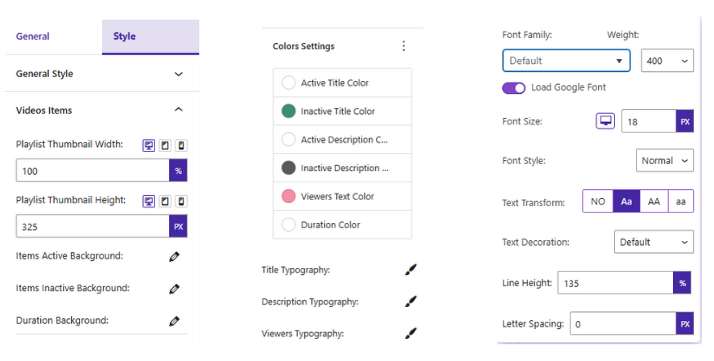
Task: Pick the Active Title Color swatch
Action: (288, 83)
